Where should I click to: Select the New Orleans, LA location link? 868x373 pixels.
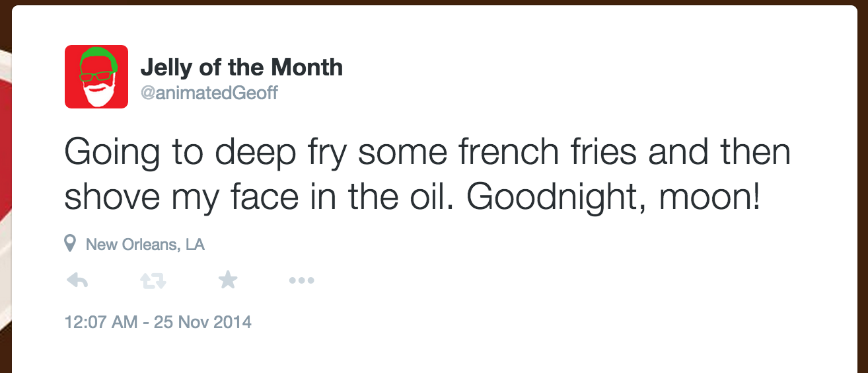click(145, 245)
